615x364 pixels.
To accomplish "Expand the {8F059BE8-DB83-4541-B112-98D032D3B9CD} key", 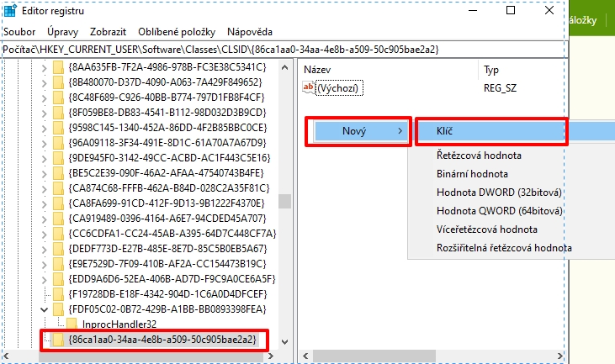I will point(44,113).
